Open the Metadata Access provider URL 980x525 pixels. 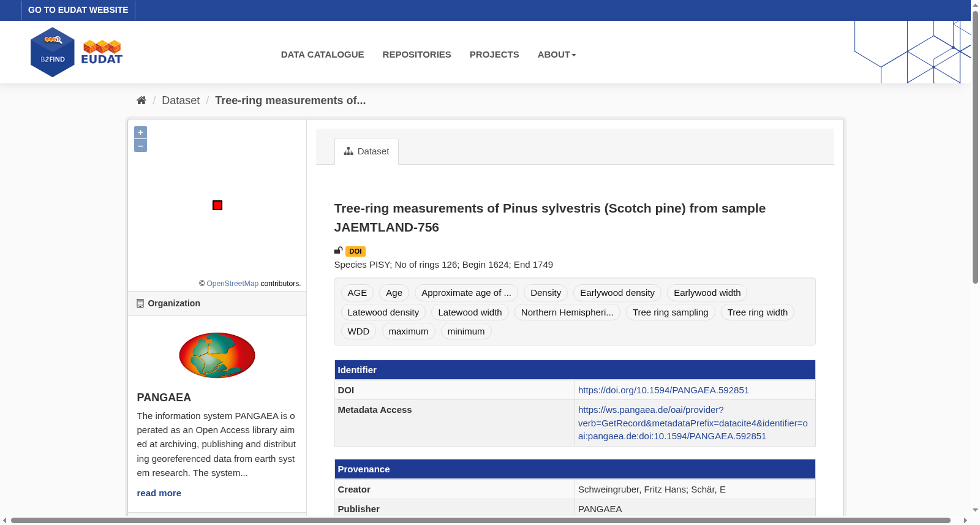(x=693, y=423)
